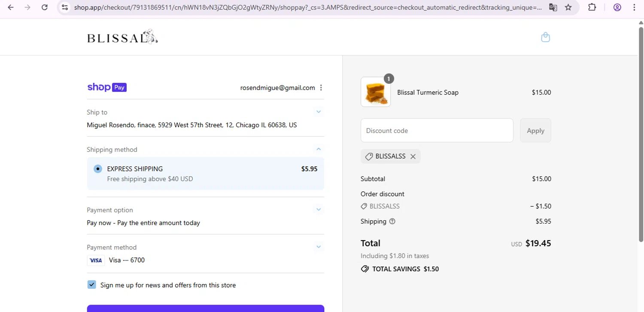Click the Discount code input field

coord(437,130)
